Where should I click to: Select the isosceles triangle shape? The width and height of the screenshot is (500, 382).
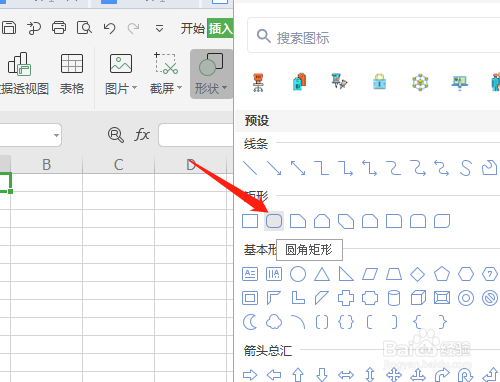[322, 274]
